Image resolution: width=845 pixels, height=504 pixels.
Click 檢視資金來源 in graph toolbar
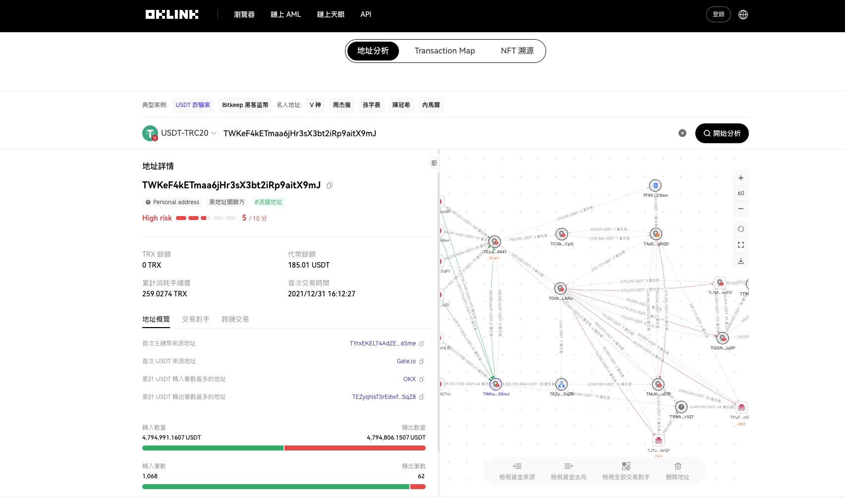517,471
